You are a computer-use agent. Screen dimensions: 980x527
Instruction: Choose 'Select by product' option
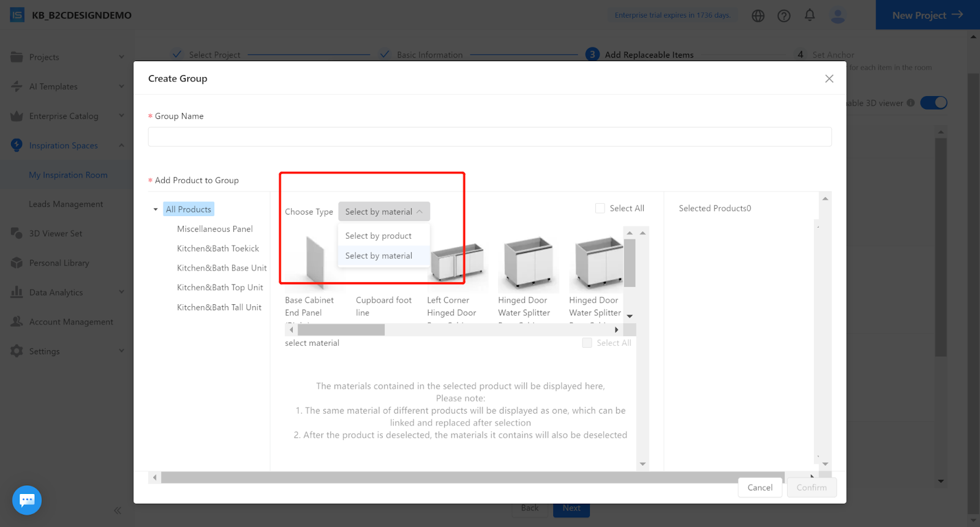coord(379,236)
